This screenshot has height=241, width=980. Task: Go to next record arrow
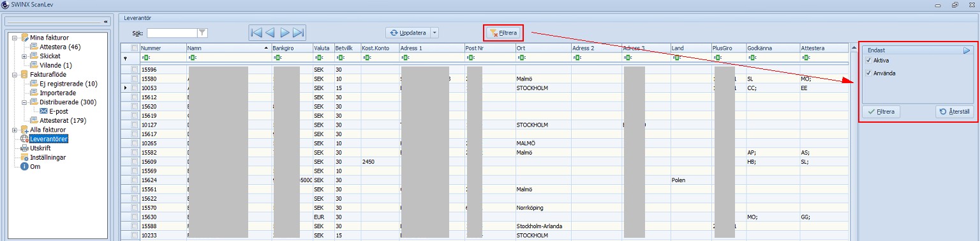coord(285,33)
